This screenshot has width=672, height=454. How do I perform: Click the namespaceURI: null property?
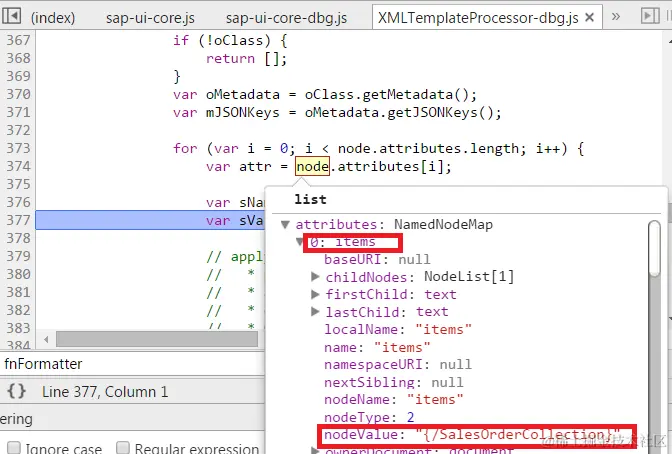(x=398, y=364)
